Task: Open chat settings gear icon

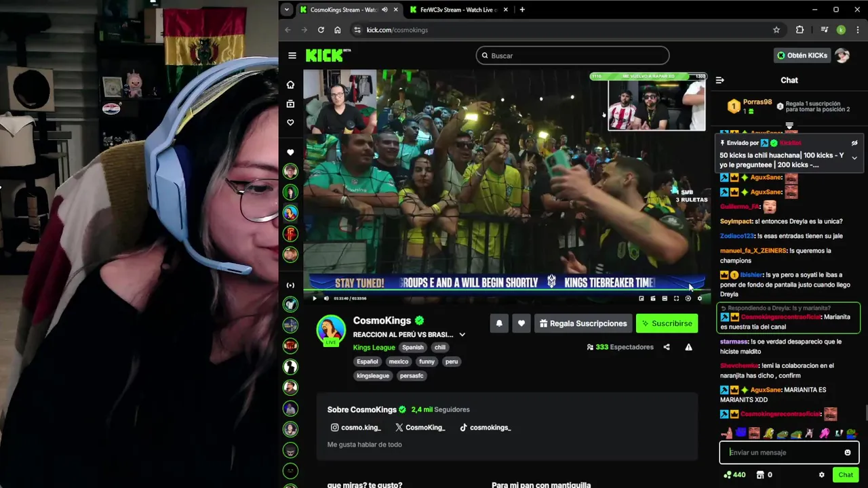Action: [822, 475]
